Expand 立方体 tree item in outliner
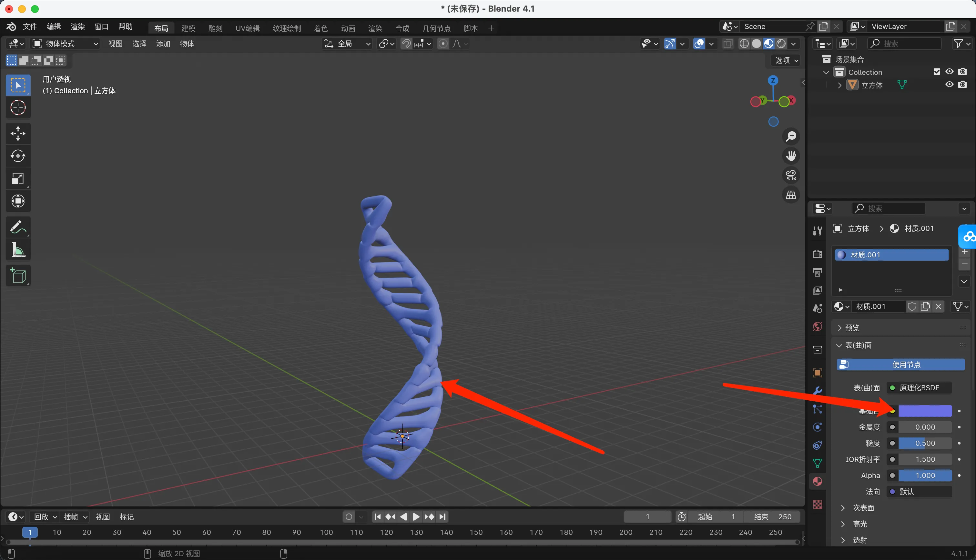Viewport: 976px width, 560px height. [839, 85]
